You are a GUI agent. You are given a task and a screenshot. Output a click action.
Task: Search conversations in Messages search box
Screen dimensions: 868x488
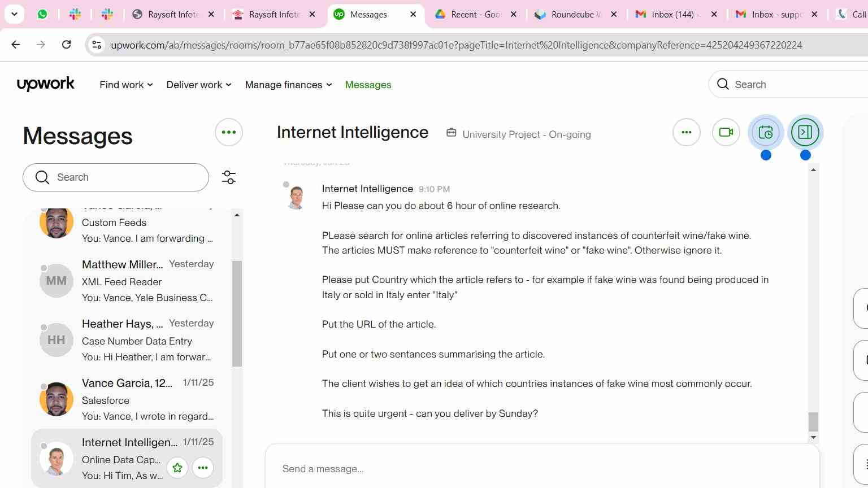point(116,177)
